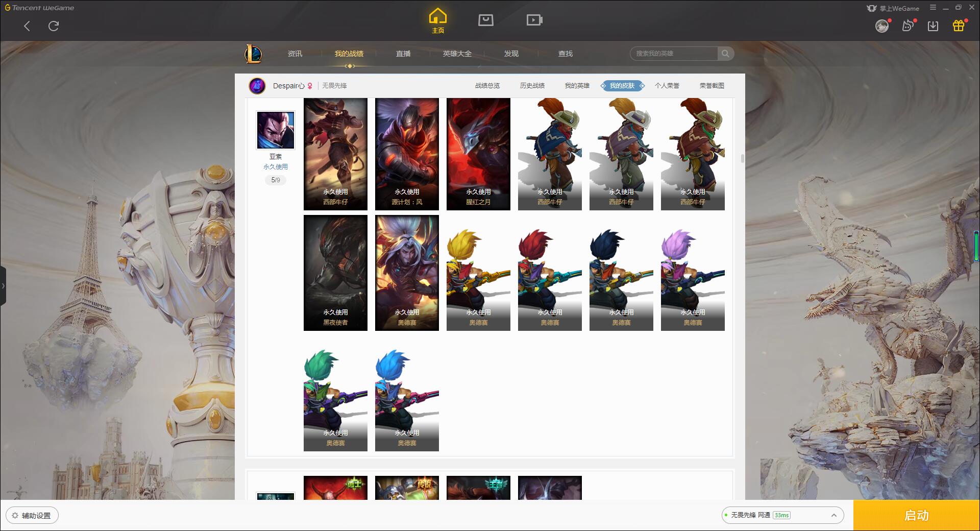Open the hamburger menu icon in the title bar
This screenshot has width=980, height=531.
pyautogui.click(x=933, y=8)
